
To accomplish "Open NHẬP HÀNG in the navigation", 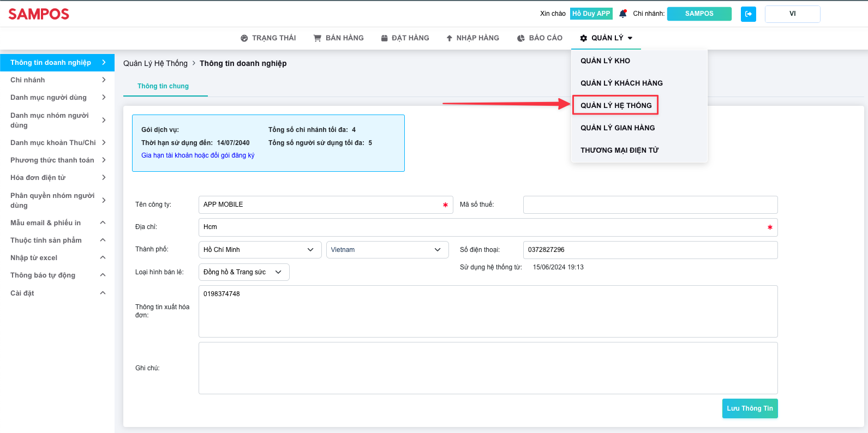I will [473, 38].
